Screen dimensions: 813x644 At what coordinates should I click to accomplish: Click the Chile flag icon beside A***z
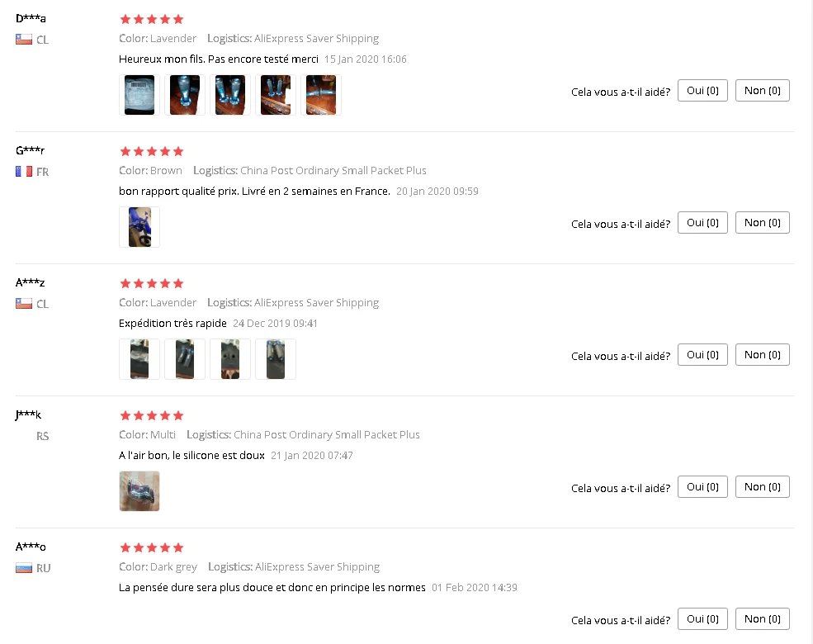(x=24, y=304)
